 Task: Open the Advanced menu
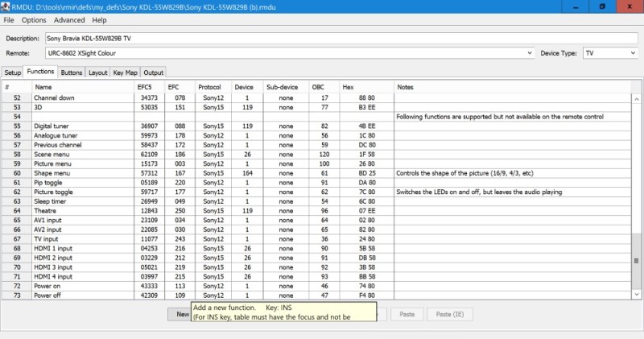[x=69, y=19]
